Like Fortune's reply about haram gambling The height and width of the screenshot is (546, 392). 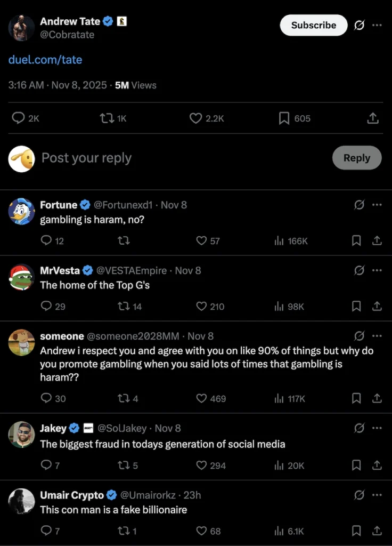(x=201, y=241)
